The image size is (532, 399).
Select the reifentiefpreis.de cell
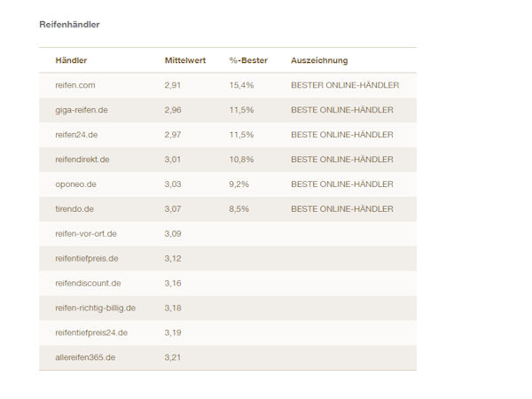[x=87, y=259]
